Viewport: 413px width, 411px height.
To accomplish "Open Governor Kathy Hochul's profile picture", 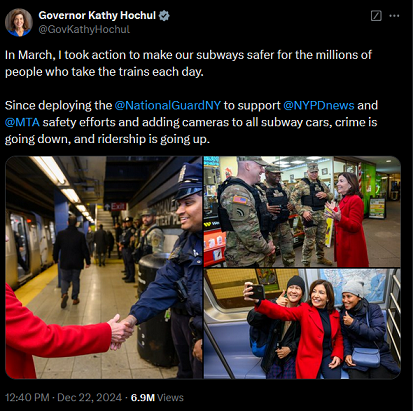I will click(19, 22).
